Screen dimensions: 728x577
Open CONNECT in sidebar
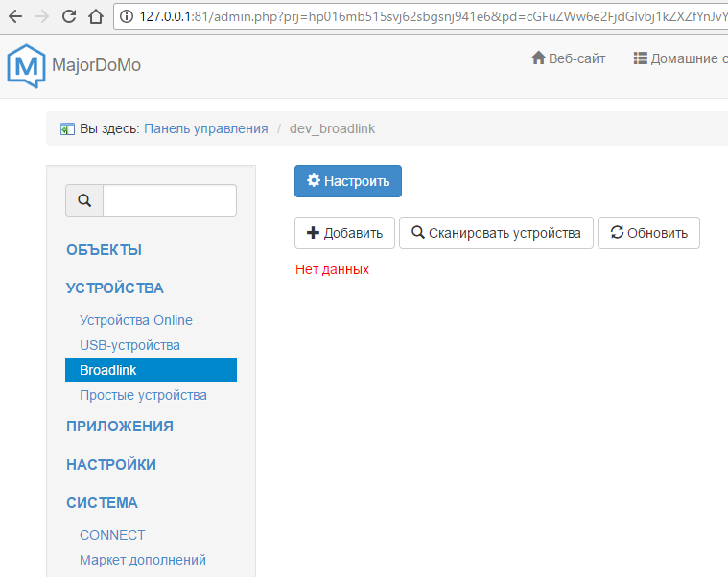(x=112, y=535)
